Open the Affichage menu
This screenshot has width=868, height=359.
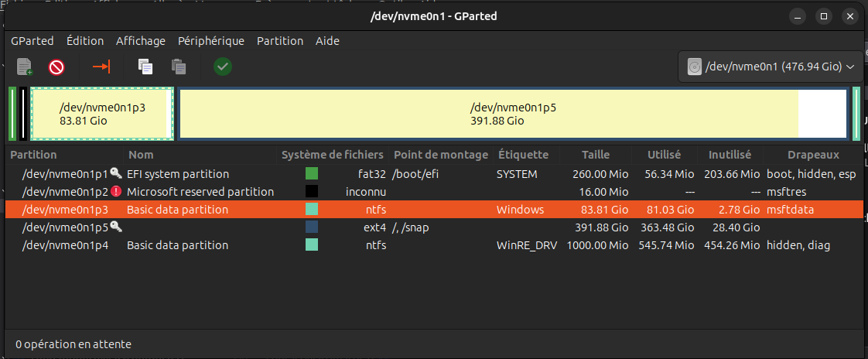click(x=141, y=41)
